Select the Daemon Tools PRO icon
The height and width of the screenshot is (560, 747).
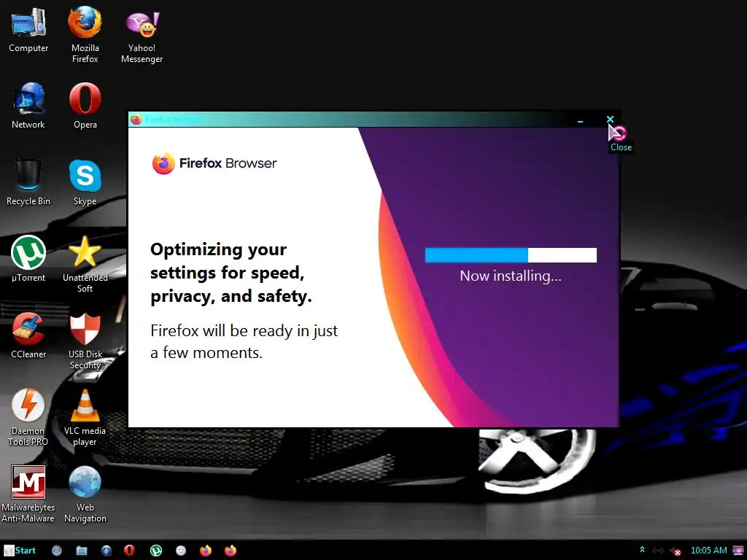[x=28, y=417]
